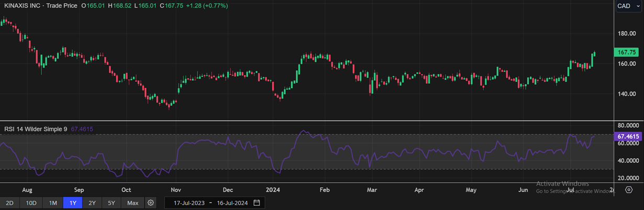The height and width of the screenshot is (210, 644).
Task: Click the 2024 marker on time axis
Action: (x=273, y=190)
